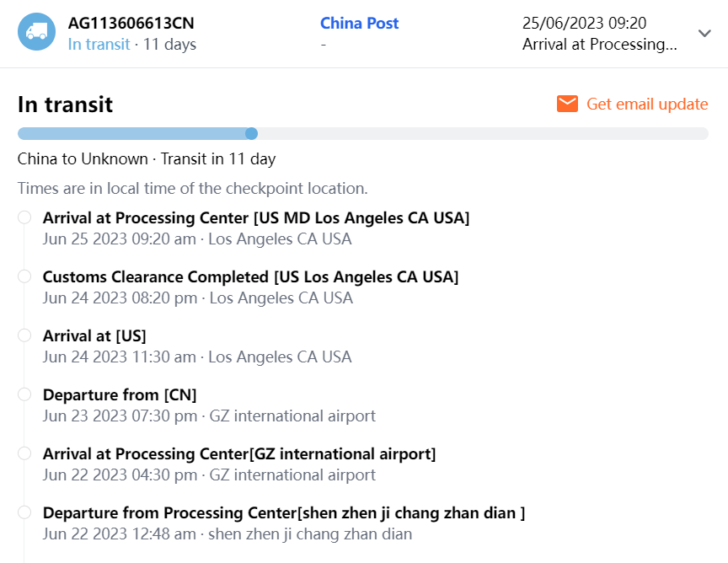Click the Arrival at [US] timeline marker
Screen dimensions: 728x563
coord(24,335)
